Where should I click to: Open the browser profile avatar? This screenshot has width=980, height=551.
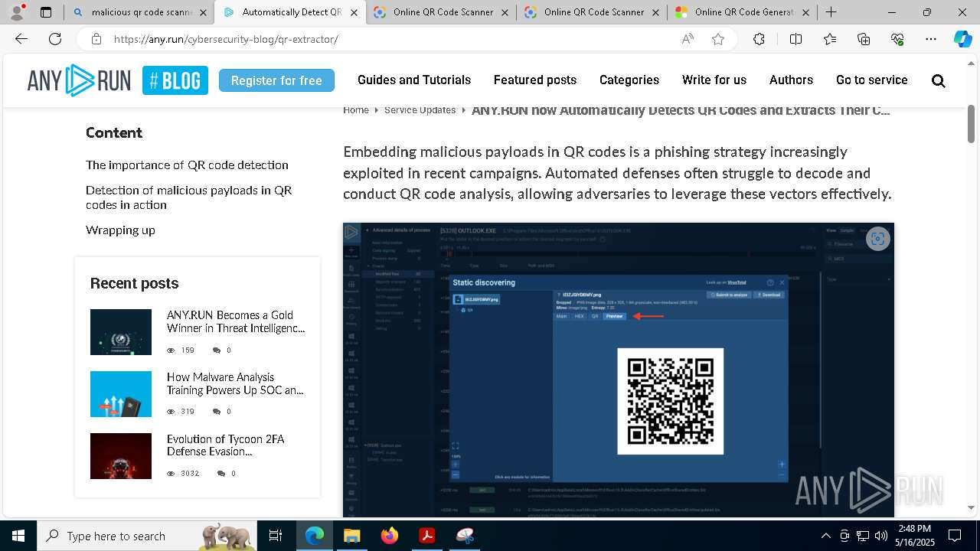pyautogui.click(x=17, y=12)
